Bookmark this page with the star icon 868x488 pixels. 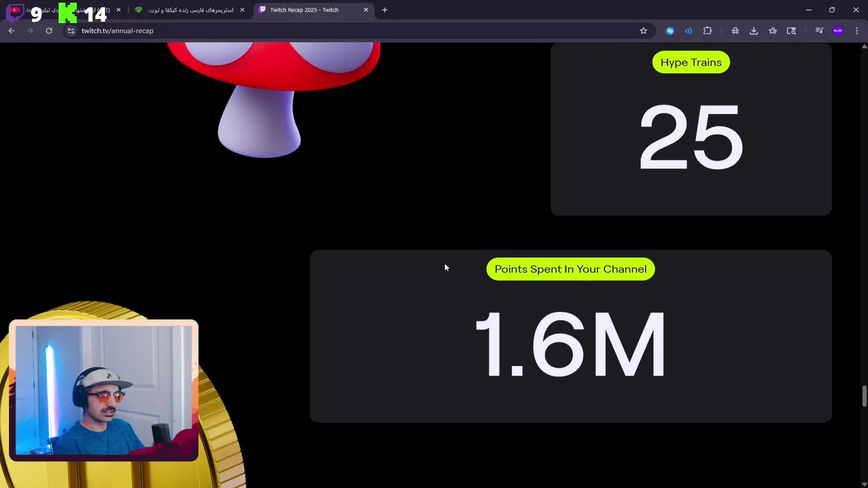644,30
